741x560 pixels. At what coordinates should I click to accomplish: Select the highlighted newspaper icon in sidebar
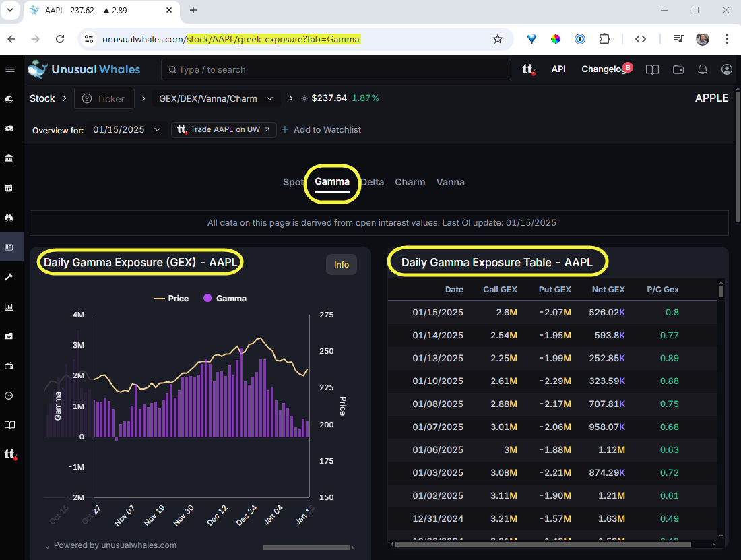click(x=9, y=247)
